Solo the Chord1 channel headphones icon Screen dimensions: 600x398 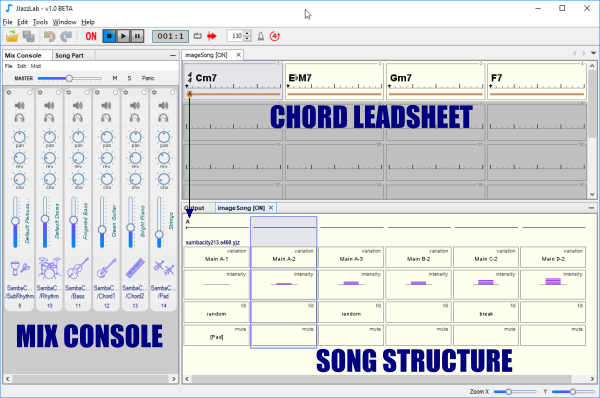(106, 117)
